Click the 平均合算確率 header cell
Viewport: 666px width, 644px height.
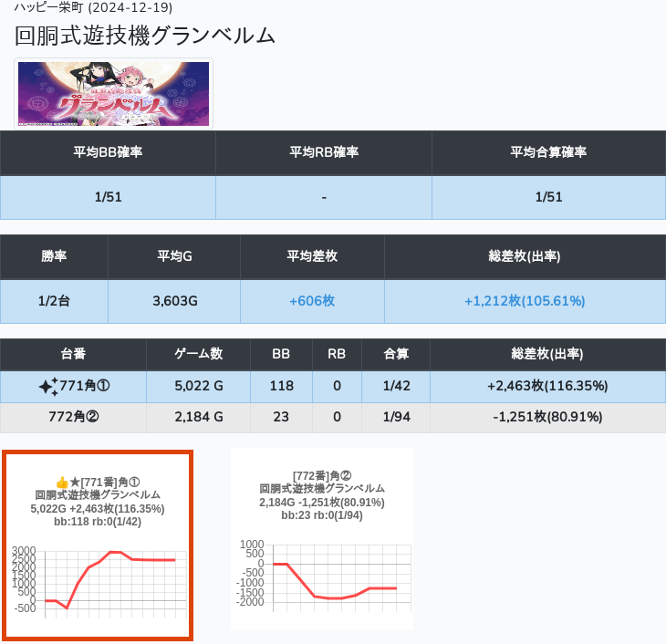click(548, 152)
